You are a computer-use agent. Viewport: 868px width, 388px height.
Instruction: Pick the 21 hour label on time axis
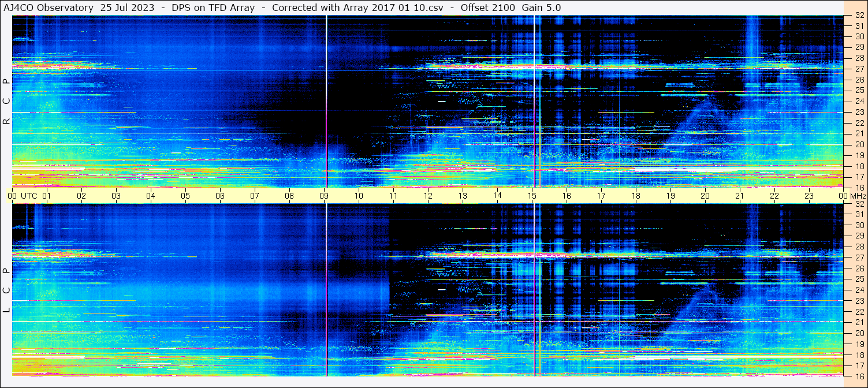[x=740, y=196]
